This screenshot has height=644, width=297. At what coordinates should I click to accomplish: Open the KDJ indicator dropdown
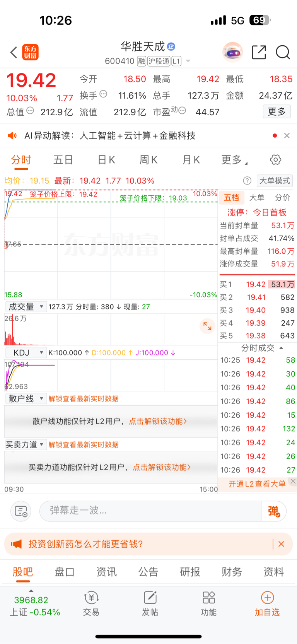click(26, 353)
